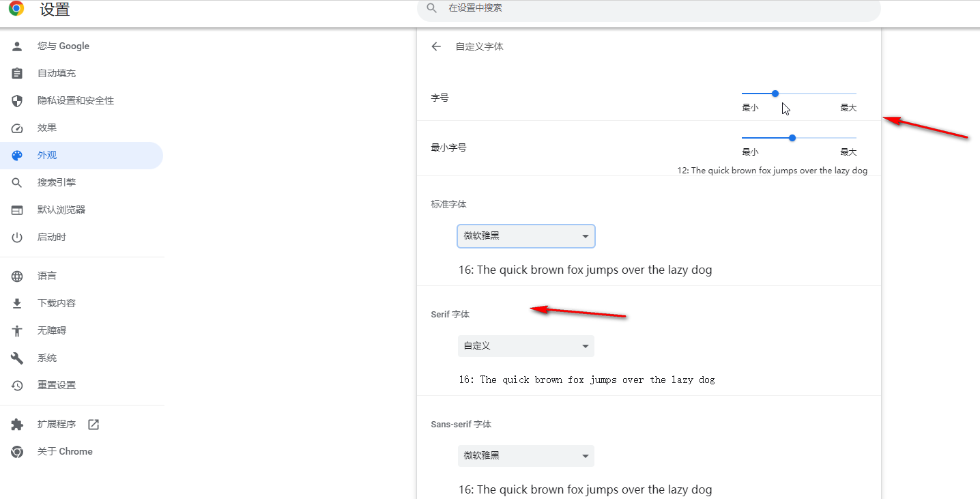Click the 在设置中搜索 search field
The image size is (980, 499).
click(x=649, y=8)
